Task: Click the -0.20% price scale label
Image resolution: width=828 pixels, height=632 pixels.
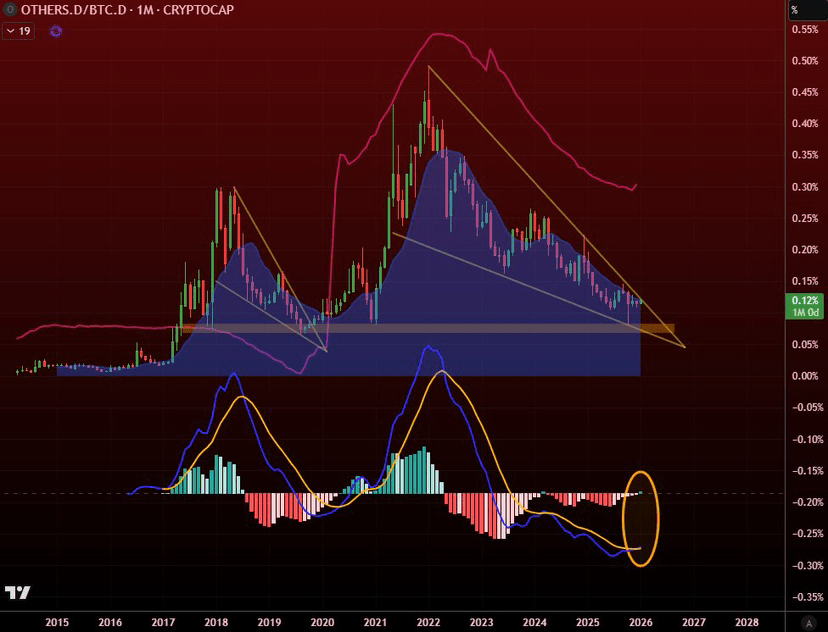Action: [807, 502]
